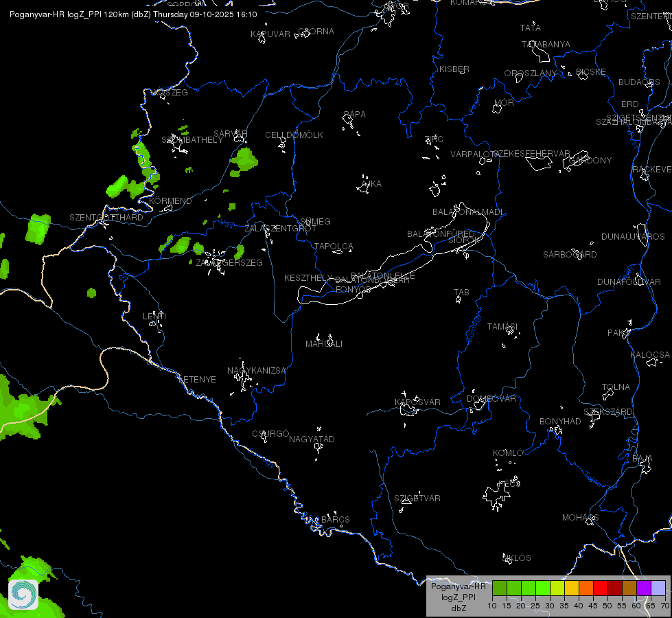This screenshot has width=672, height=618.
Task: Select the SÁRVÁR city label
Action: (x=230, y=134)
